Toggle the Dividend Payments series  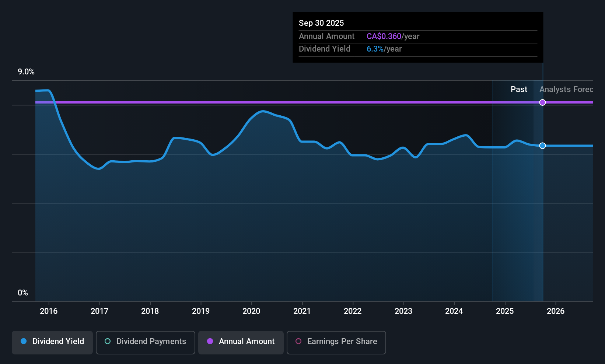tap(146, 343)
